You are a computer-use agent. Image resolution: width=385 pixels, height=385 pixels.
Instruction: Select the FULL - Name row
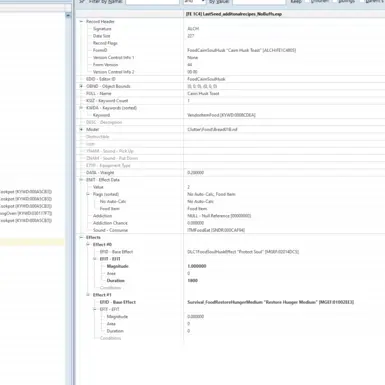(230, 93)
